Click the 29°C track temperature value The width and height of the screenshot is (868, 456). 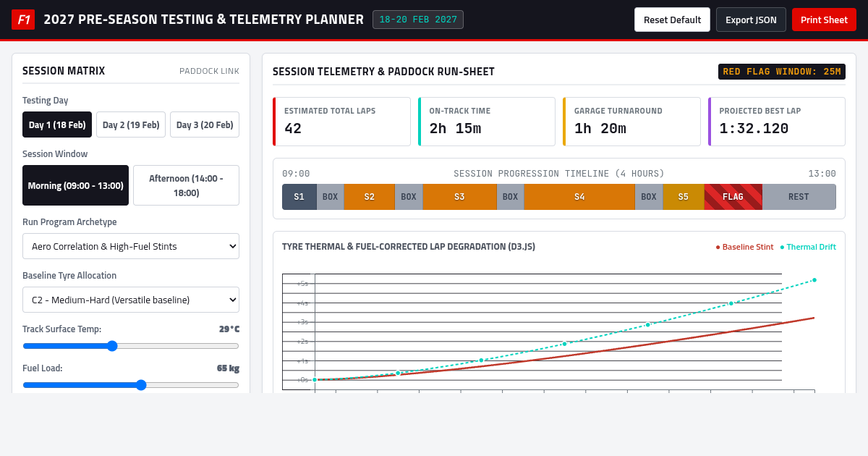[x=229, y=329]
